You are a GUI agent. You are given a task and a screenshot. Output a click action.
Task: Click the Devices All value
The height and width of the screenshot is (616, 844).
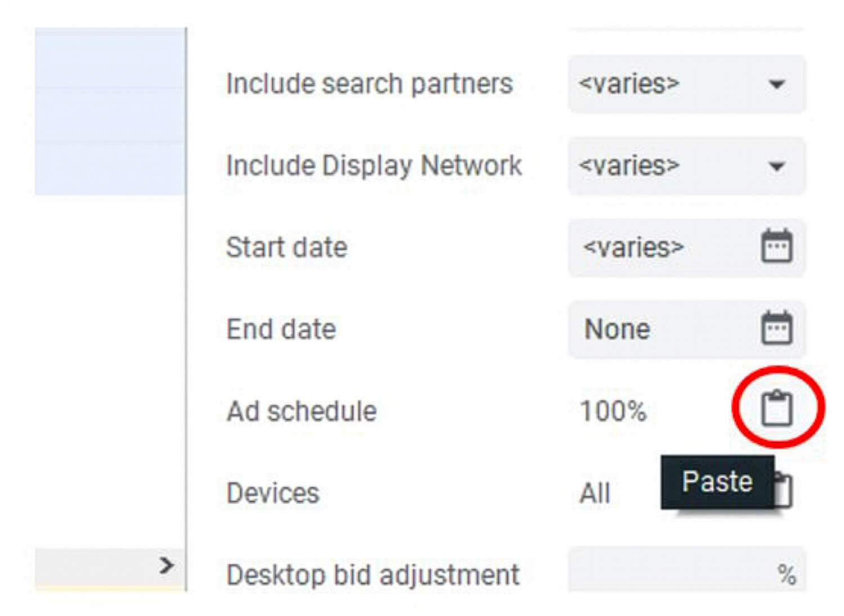point(595,493)
